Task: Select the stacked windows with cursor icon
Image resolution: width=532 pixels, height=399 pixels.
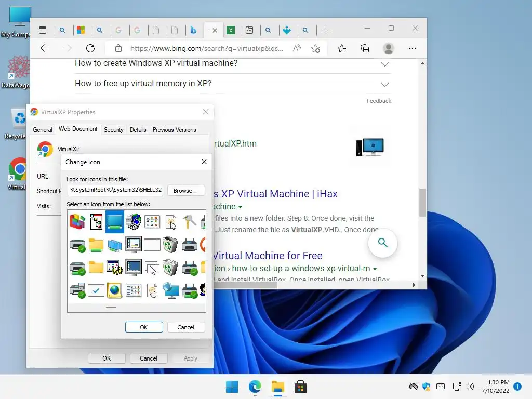Action: (x=152, y=268)
